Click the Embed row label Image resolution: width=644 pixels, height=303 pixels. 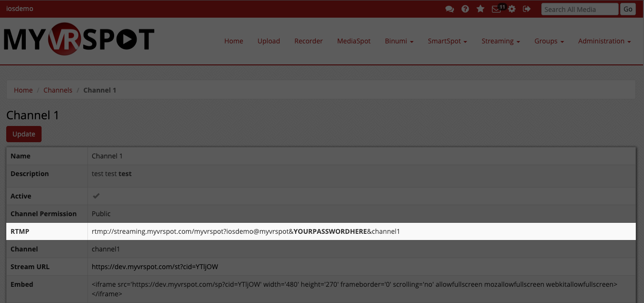point(22,284)
